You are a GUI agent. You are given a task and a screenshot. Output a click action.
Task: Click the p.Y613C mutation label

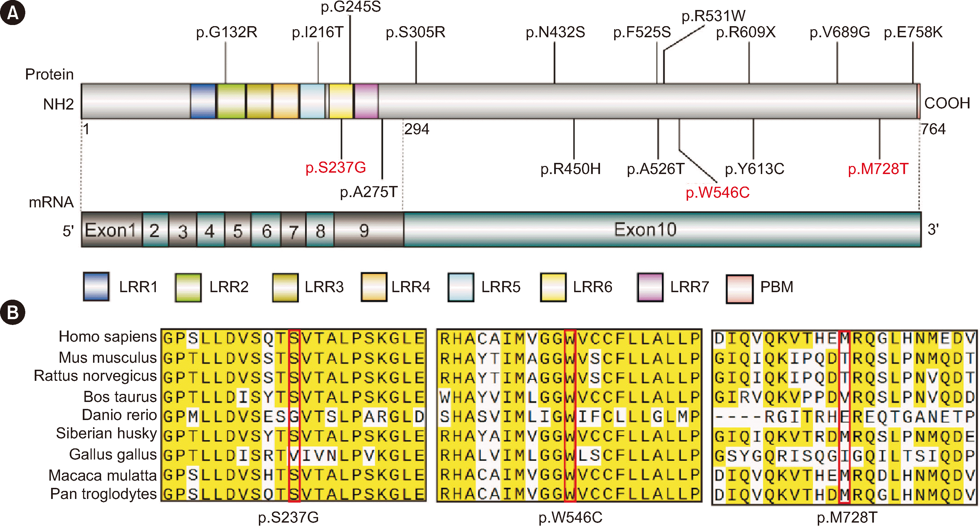(x=754, y=169)
